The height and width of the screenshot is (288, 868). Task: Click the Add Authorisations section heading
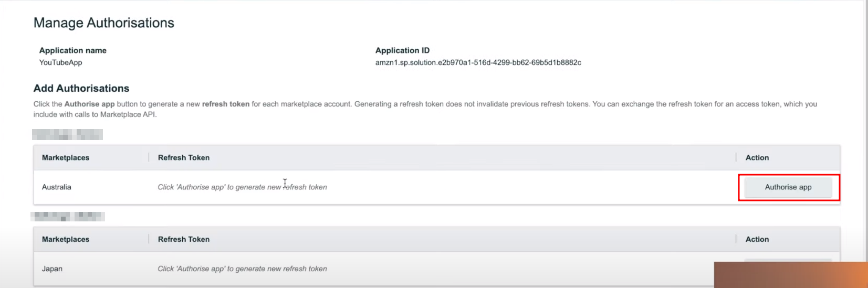[x=81, y=88]
